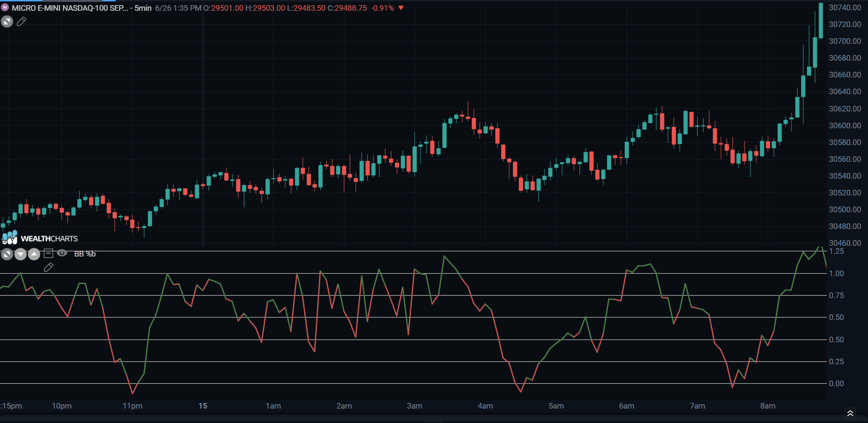Change the 5min timeframe label
This screenshot has width=868, height=423.
pyautogui.click(x=143, y=8)
